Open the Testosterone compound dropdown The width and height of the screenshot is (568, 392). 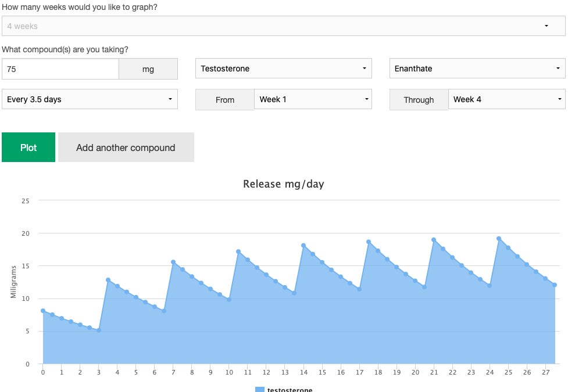(x=284, y=69)
